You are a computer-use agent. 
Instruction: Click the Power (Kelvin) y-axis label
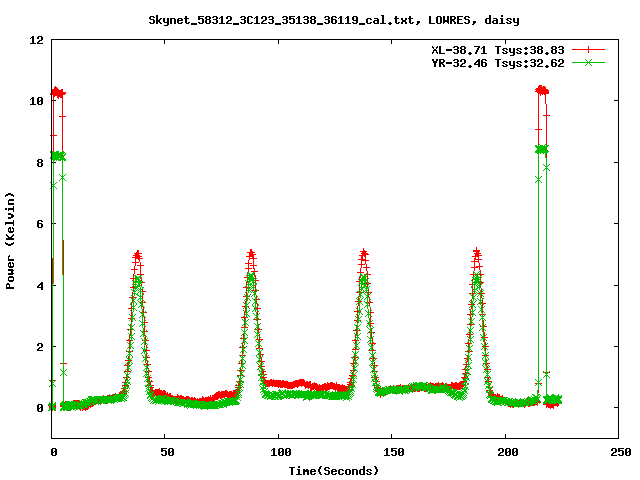click(x=10, y=241)
